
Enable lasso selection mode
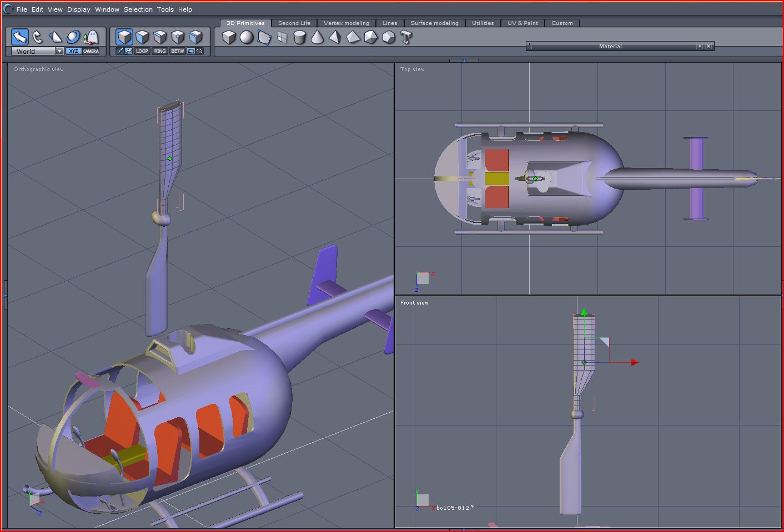200,51
